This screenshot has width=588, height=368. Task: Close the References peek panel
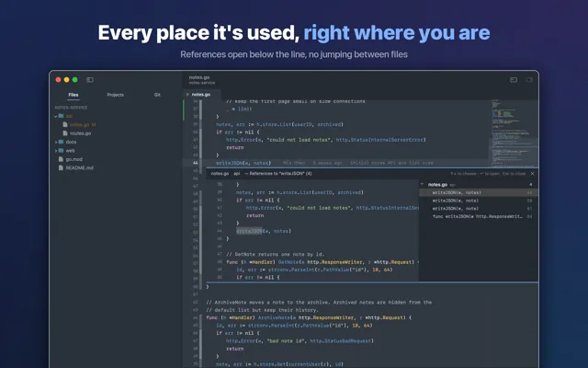[x=532, y=174]
